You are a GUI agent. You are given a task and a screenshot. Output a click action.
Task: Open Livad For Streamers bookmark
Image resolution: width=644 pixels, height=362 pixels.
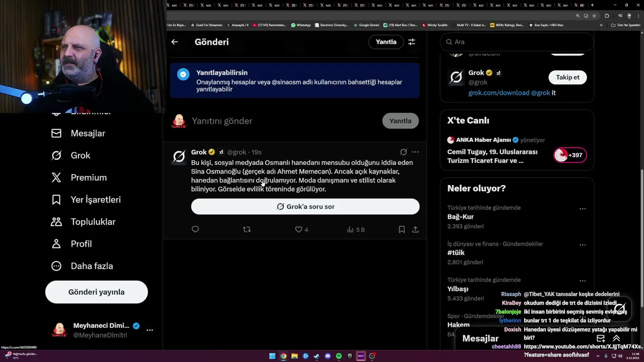206,25
